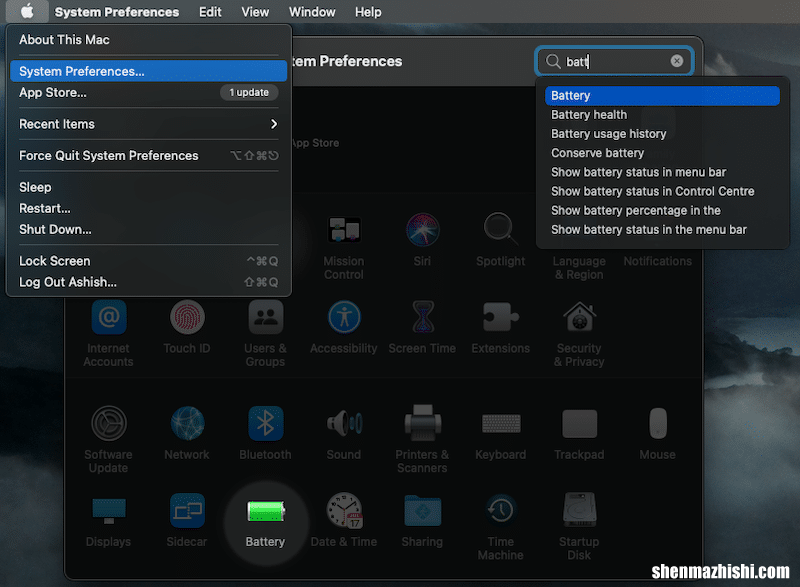Select Lock Screen menu entry
This screenshot has width=800, height=587.
tap(148, 261)
